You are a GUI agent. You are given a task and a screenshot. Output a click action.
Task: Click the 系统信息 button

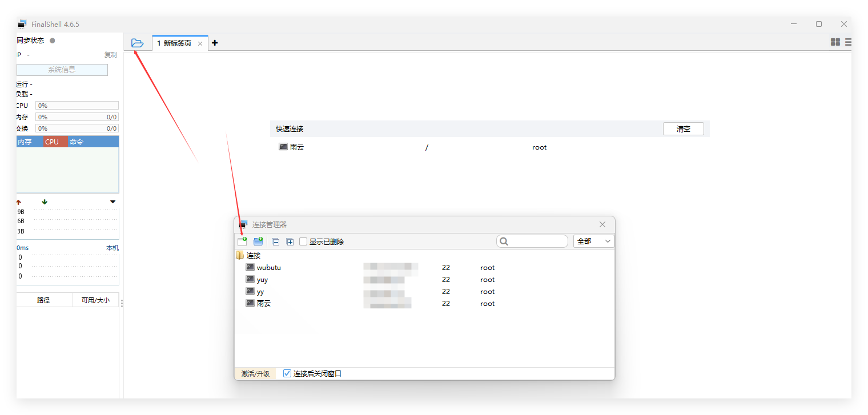[62, 70]
